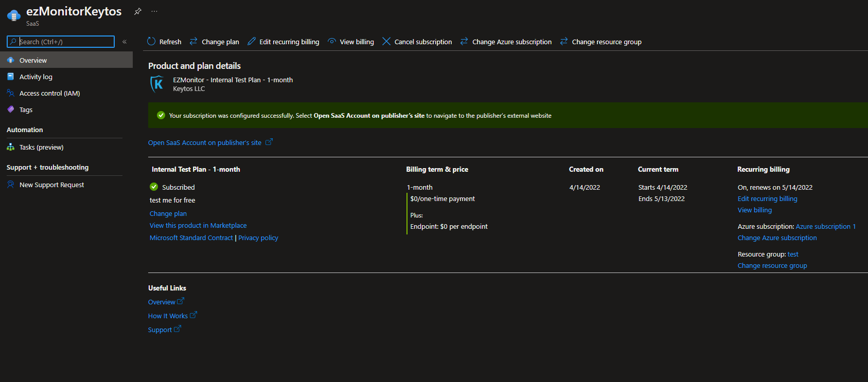Open View billing from toolbar
Screen dimensions: 868x382
tap(357, 42)
